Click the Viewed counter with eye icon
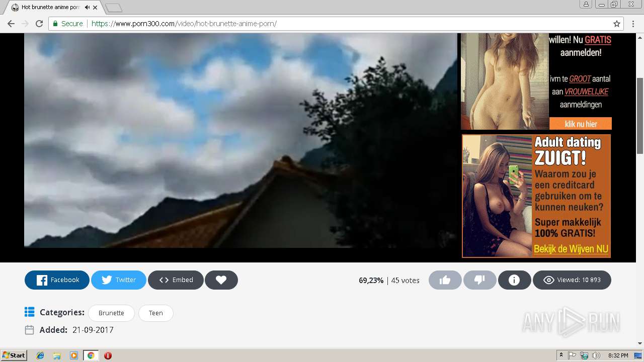Screen dimensions: 644x362 point(572,280)
